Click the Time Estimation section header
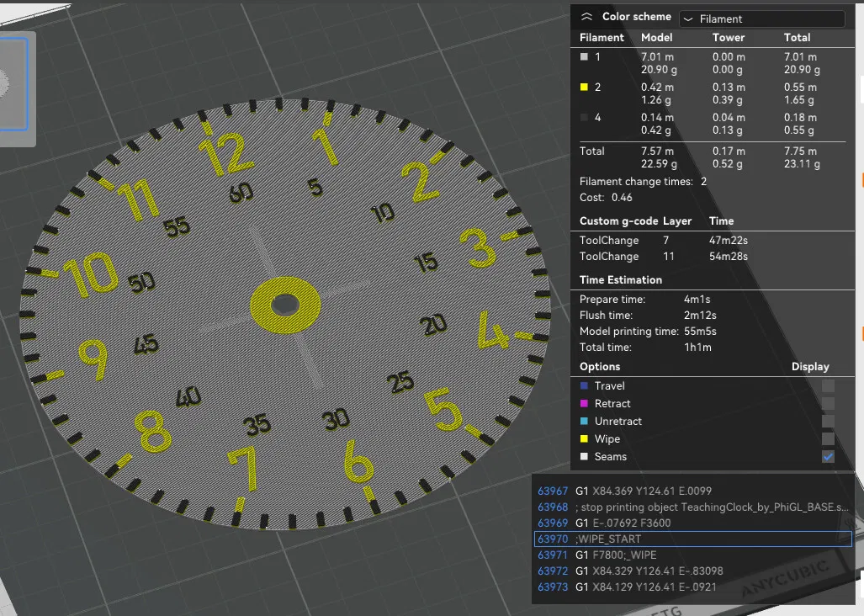This screenshot has height=616, width=864. coord(621,280)
